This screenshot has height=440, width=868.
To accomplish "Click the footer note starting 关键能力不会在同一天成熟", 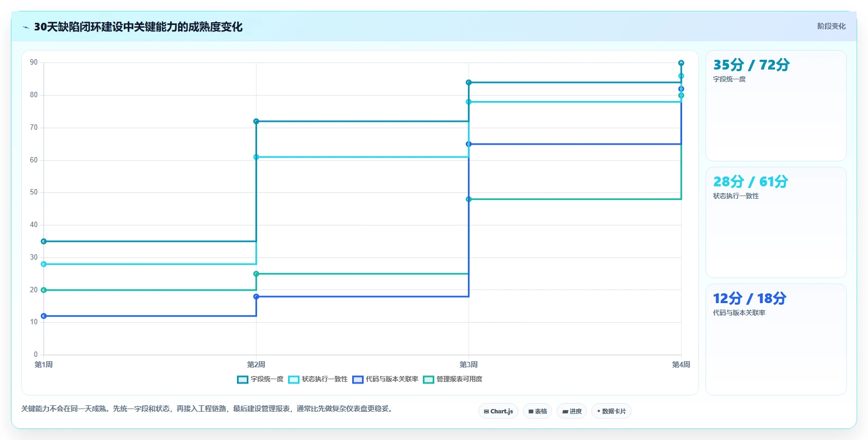I will point(207,408).
